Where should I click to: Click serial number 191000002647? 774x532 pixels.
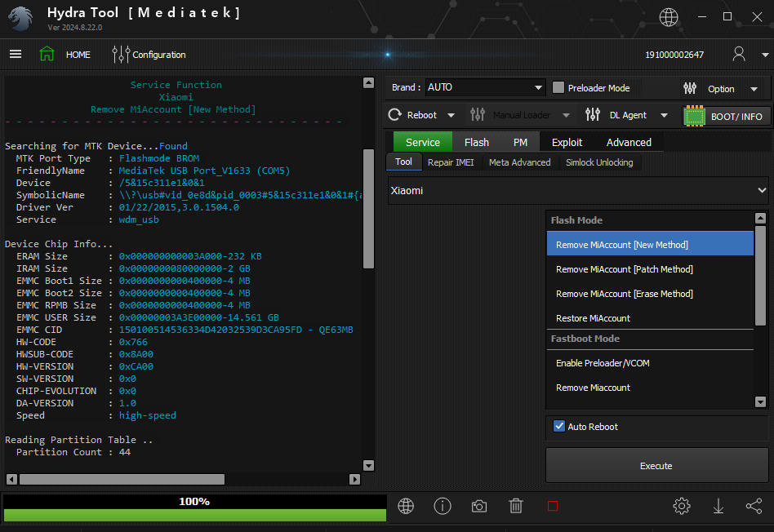coord(674,55)
